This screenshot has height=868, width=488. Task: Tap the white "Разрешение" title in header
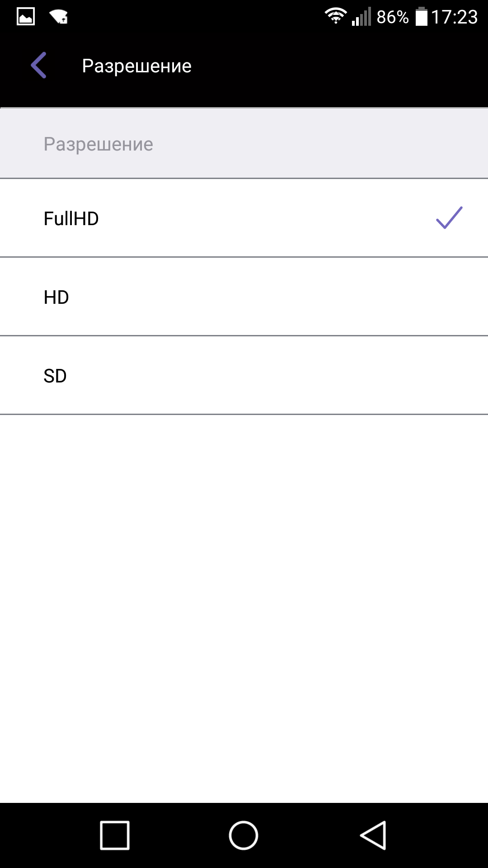click(136, 66)
